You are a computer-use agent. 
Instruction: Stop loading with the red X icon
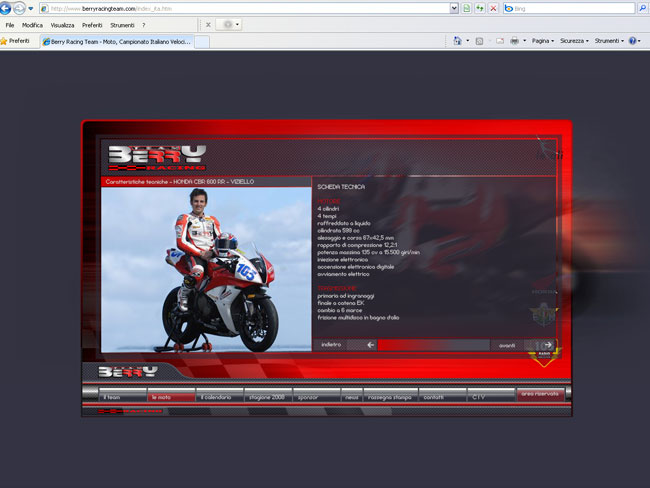[x=493, y=8]
